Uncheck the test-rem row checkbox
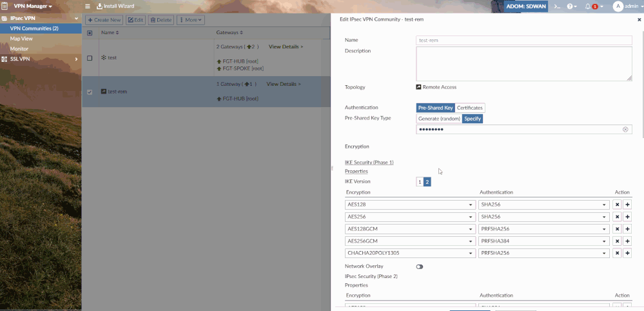Screen dimensions: 644x311 coord(90,92)
